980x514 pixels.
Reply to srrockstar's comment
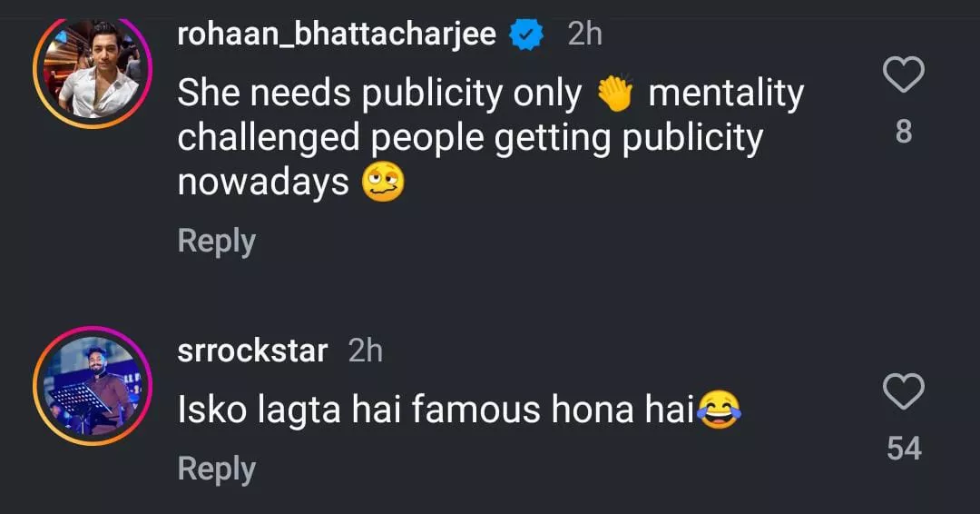coord(216,469)
